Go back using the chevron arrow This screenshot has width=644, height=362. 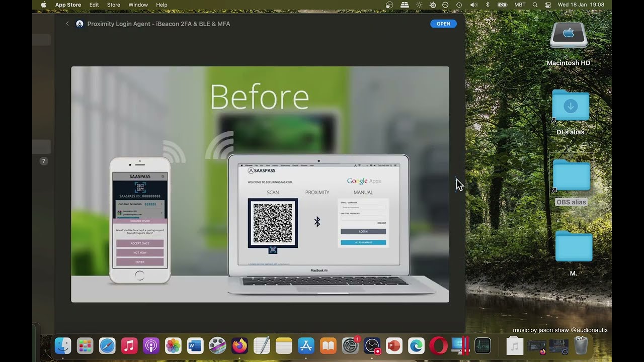[x=67, y=24]
